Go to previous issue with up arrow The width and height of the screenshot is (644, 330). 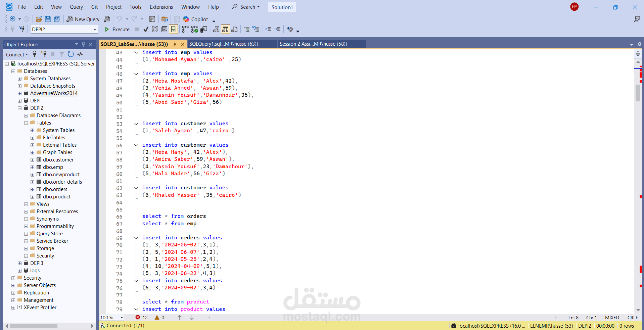click(x=180, y=317)
